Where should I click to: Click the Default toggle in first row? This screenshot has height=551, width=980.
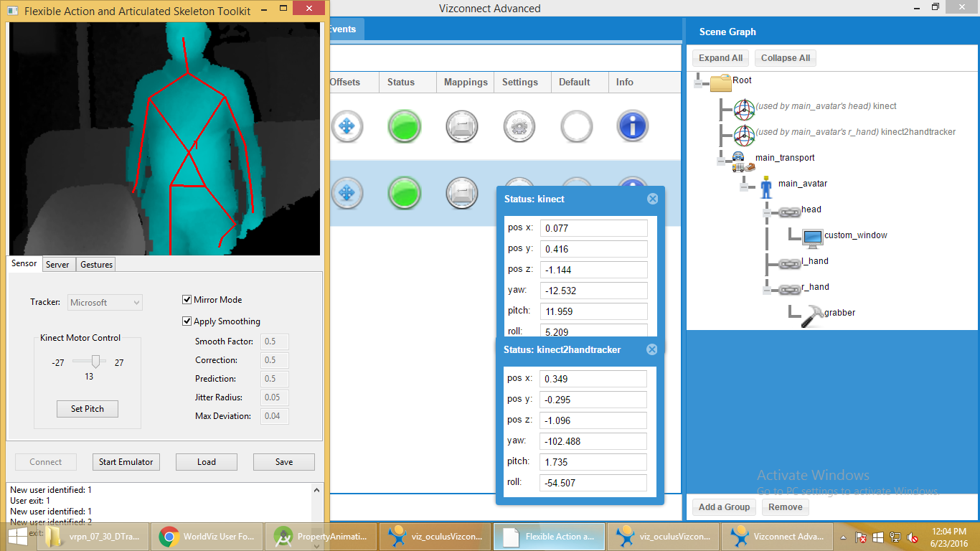pyautogui.click(x=575, y=126)
